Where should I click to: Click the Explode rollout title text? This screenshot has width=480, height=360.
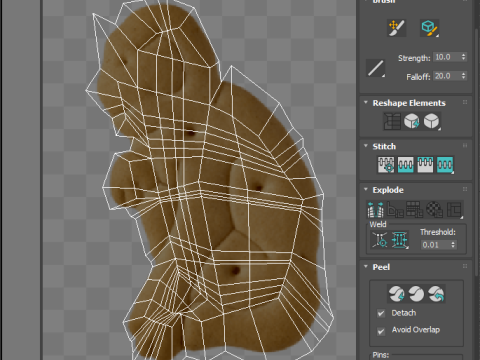click(388, 190)
